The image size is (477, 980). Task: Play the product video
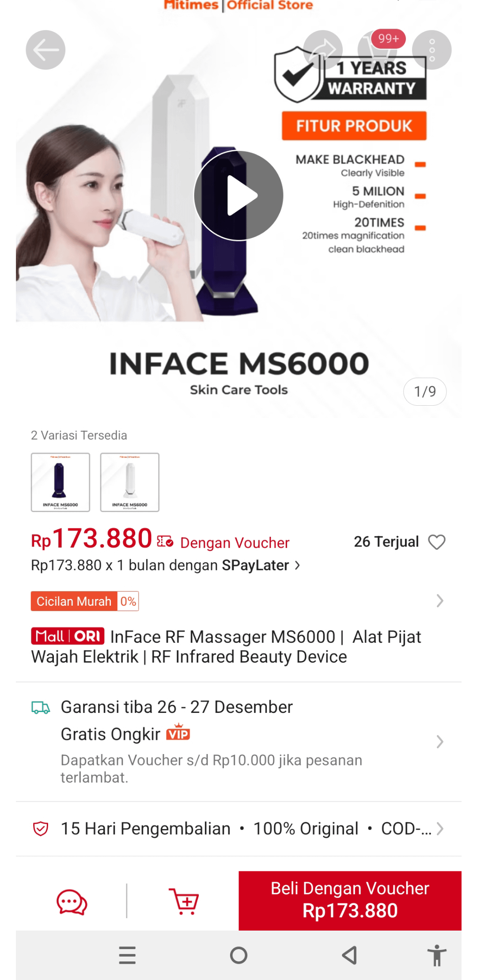click(238, 196)
